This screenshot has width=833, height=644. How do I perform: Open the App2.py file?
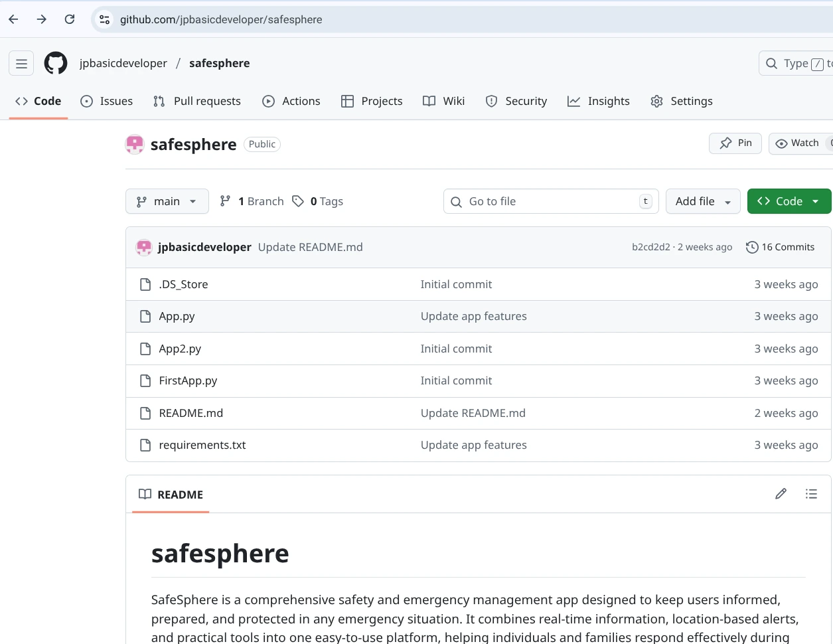180,349
